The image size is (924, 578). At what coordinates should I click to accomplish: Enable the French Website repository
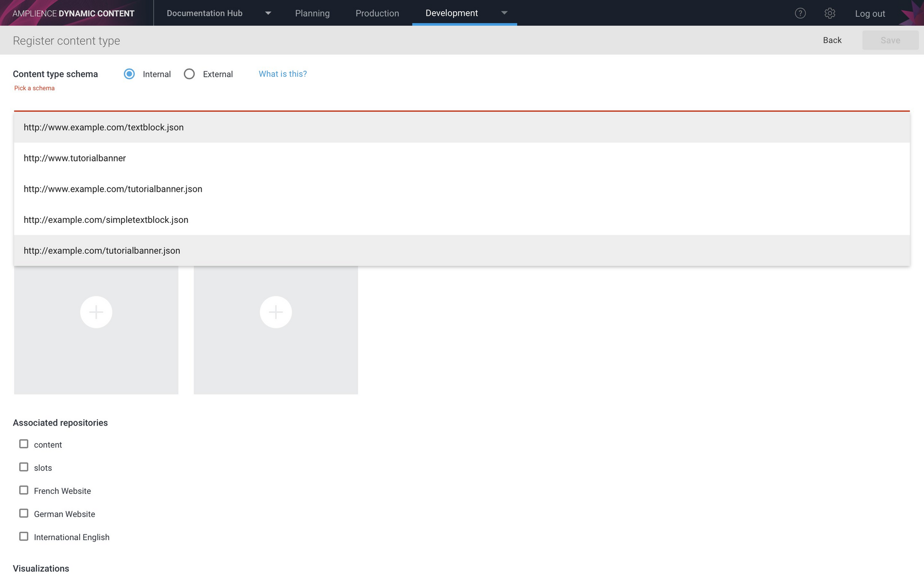click(24, 490)
